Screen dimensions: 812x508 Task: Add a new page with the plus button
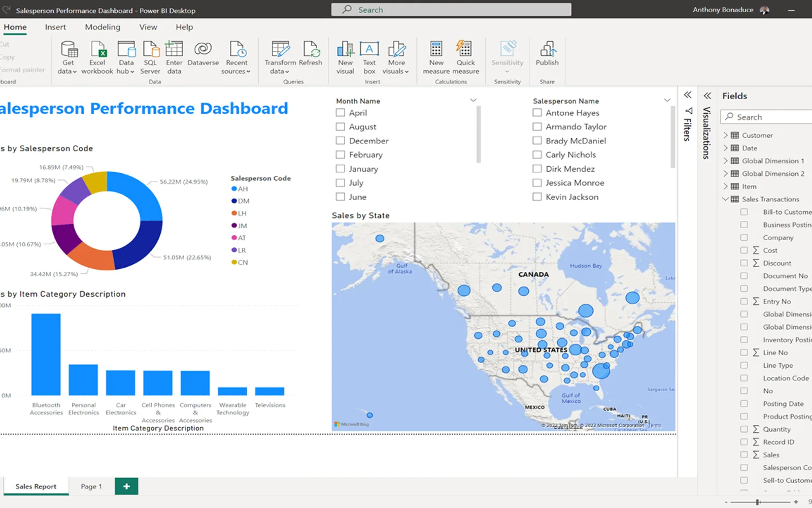(126, 486)
